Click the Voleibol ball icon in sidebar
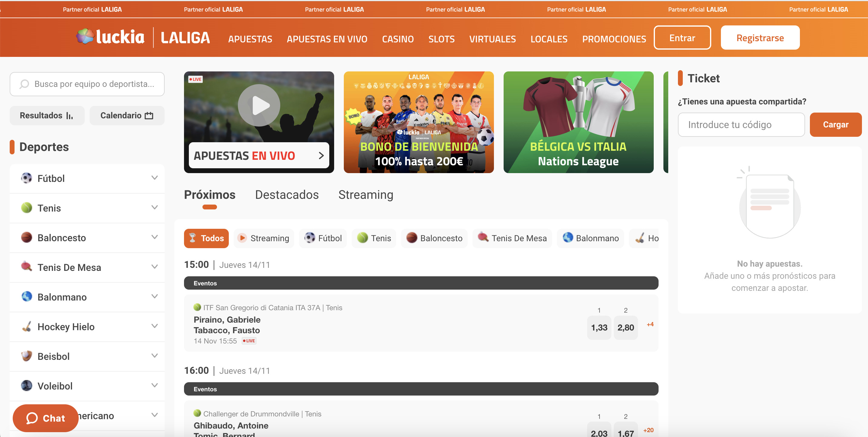The height and width of the screenshot is (437, 868). click(27, 386)
